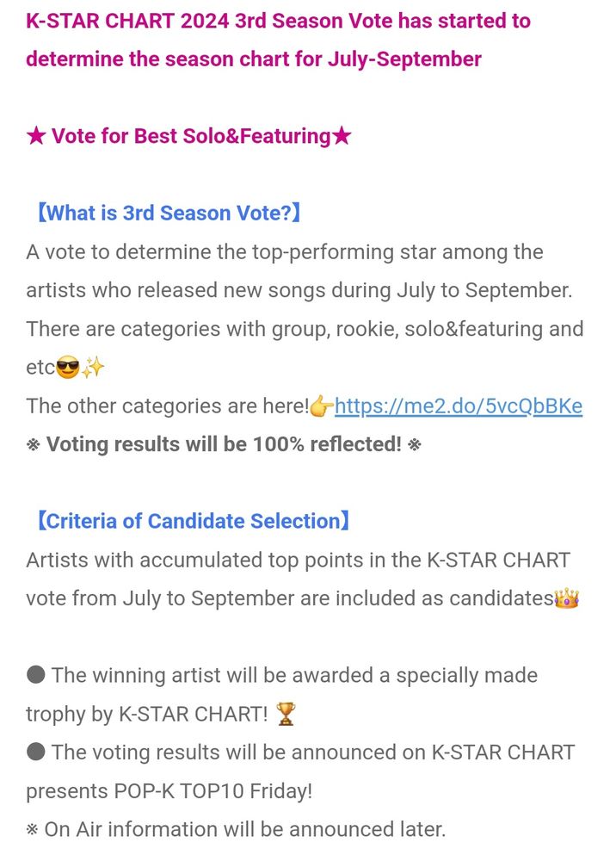This screenshot has height=861, width=616.
Task: Click the ※ mark before On Air information
Action: tap(33, 830)
